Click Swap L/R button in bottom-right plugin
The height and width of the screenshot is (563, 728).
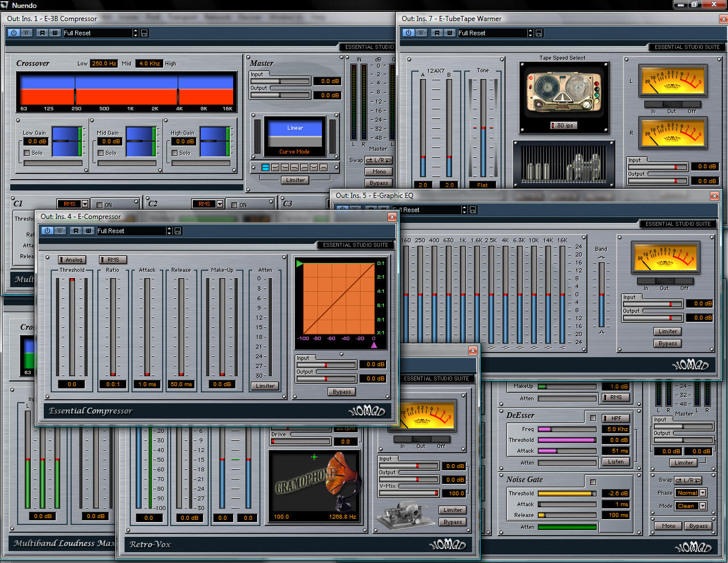[688, 480]
